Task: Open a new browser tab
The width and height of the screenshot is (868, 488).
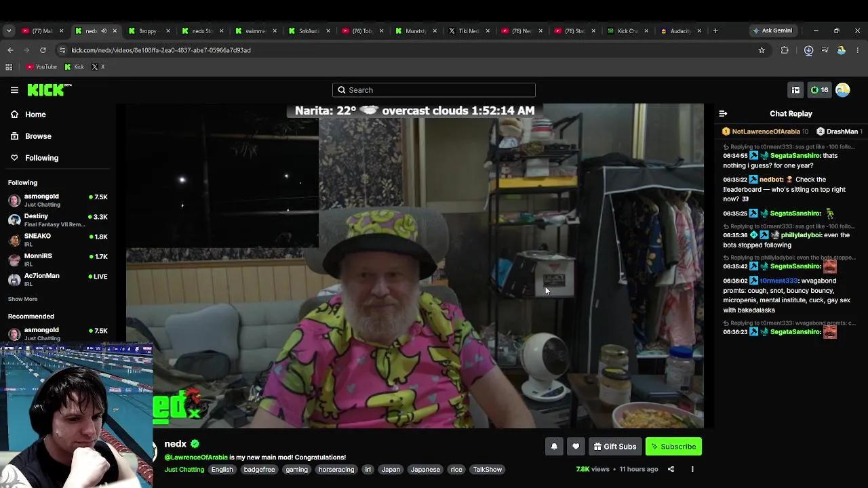Action: tap(715, 30)
